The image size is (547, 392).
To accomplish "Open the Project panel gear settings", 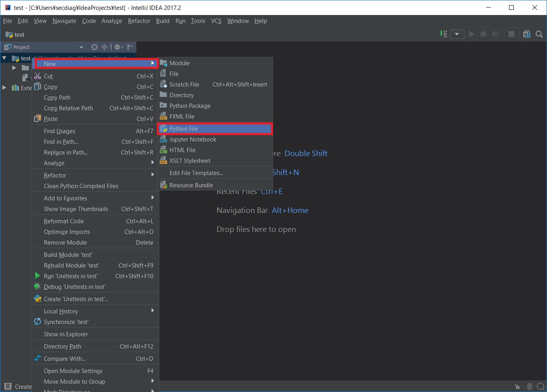I will click(x=118, y=47).
